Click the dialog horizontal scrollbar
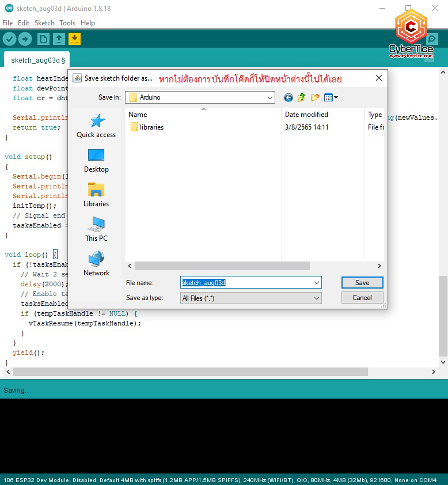This screenshot has width=448, height=485. click(222, 266)
